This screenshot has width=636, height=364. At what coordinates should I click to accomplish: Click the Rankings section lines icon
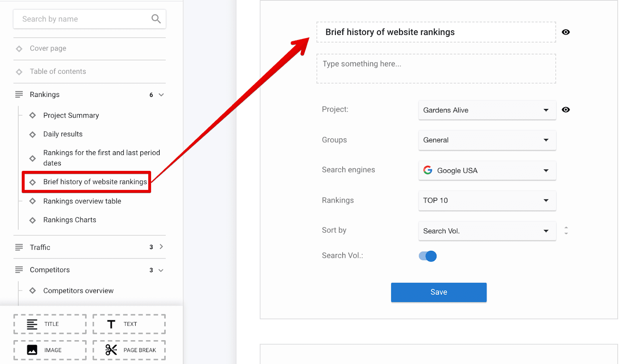pyautogui.click(x=19, y=95)
